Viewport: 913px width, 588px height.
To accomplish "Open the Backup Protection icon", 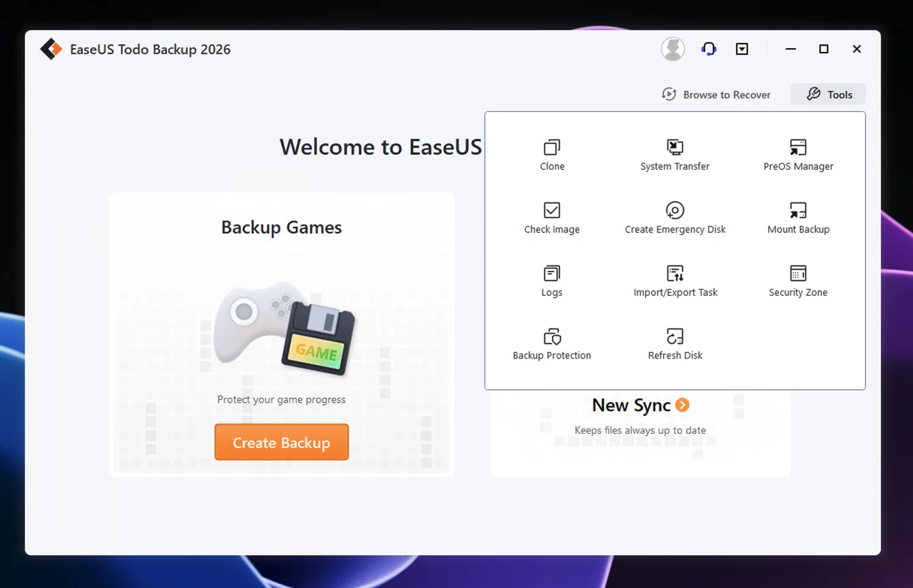I will 552,337.
